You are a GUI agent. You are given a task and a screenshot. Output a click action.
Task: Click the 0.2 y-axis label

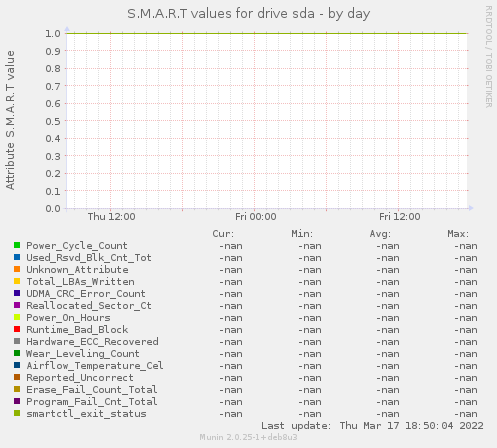pos(53,174)
